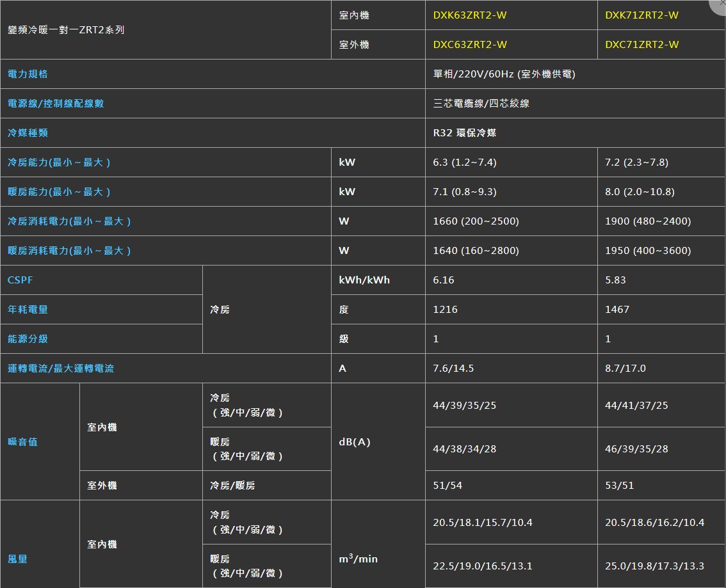This screenshot has height=588, width=726.
Task: Click the 噪音值 section heading
Action: click(22, 442)
